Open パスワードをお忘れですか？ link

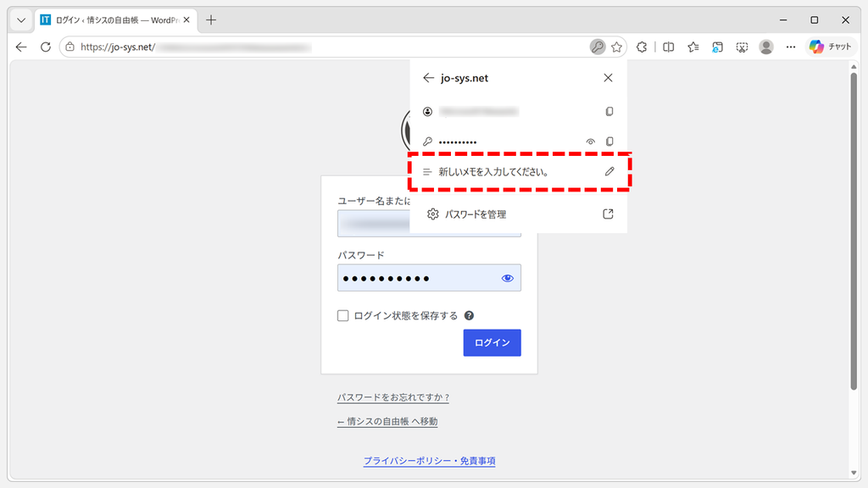[393, 397]
